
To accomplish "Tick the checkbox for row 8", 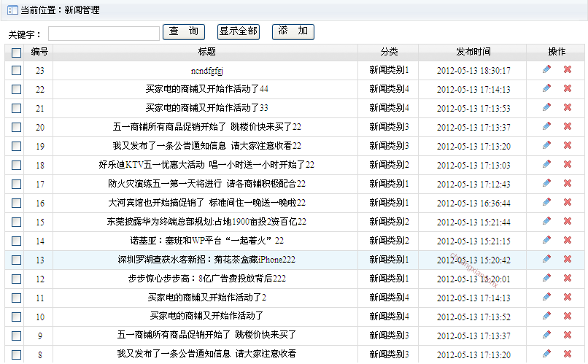I will pos(16,355).
